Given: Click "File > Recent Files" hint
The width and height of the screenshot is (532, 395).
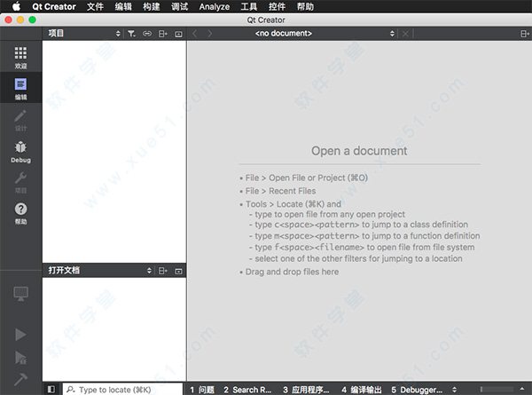Looking at the screenshot, I should coord(280,191).
